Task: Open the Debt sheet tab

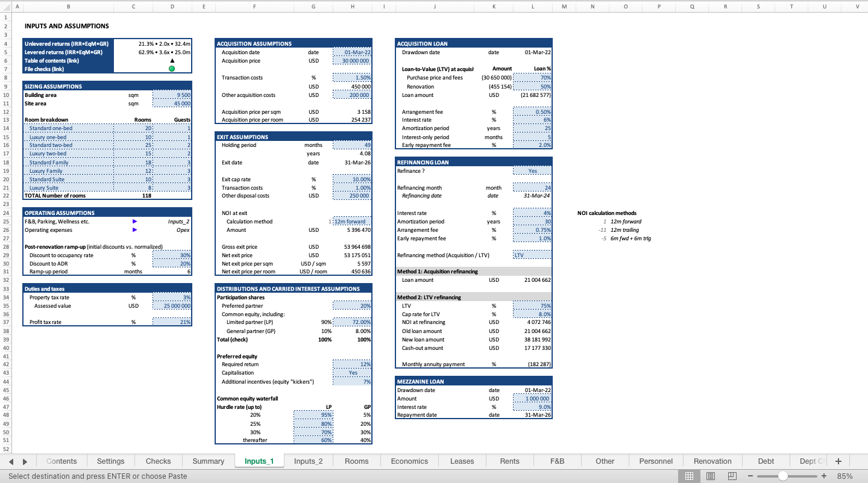Action: pyautogui.click(x=766, y=461)
